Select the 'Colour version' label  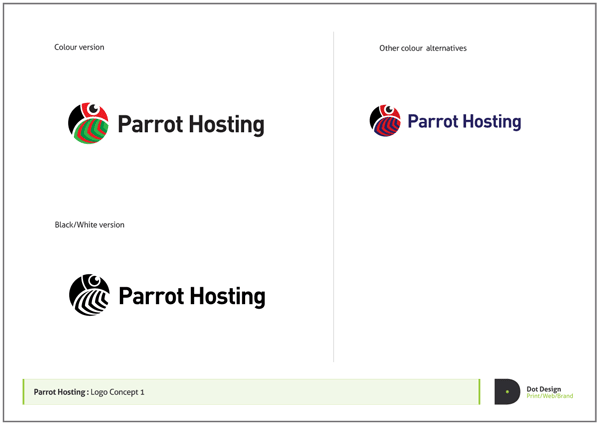coord(79,47)
